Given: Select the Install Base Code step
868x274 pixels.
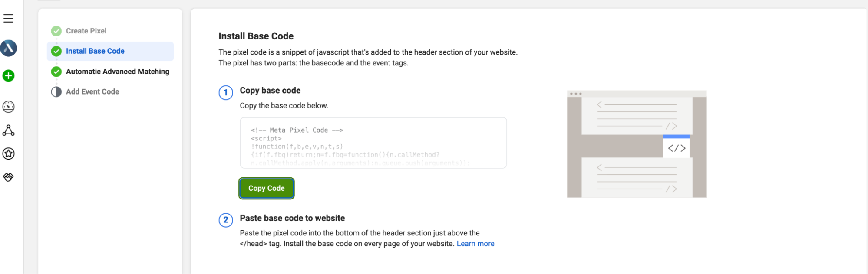Looking at the screenshot, I should point(95,51).
